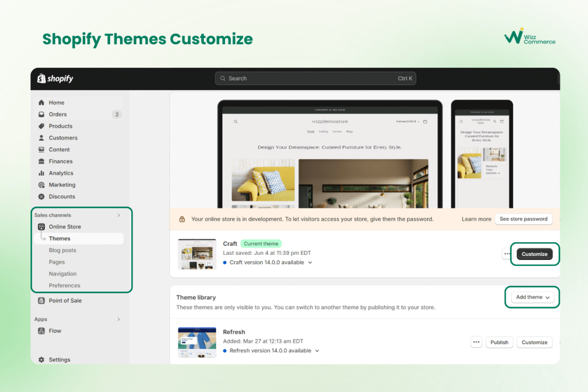Click the Theme library heading
The height and width of the screenshot is (392, 588).
tap(196, 297)
